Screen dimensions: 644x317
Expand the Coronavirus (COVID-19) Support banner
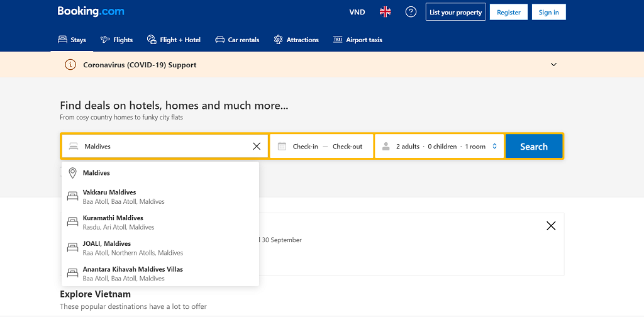click(x=553, y=64)
